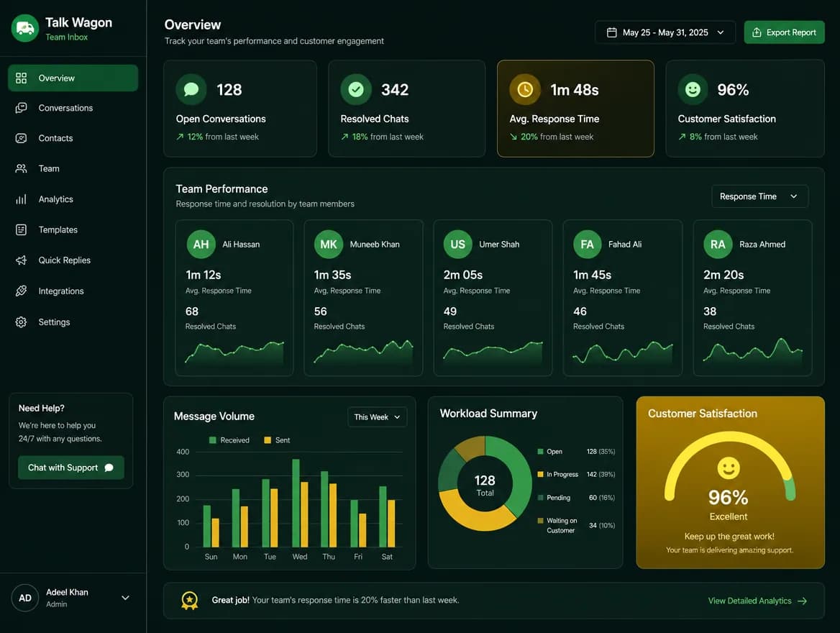840x633 pixels.
Task: Click the Export Report button
Action: pos(785,32)
